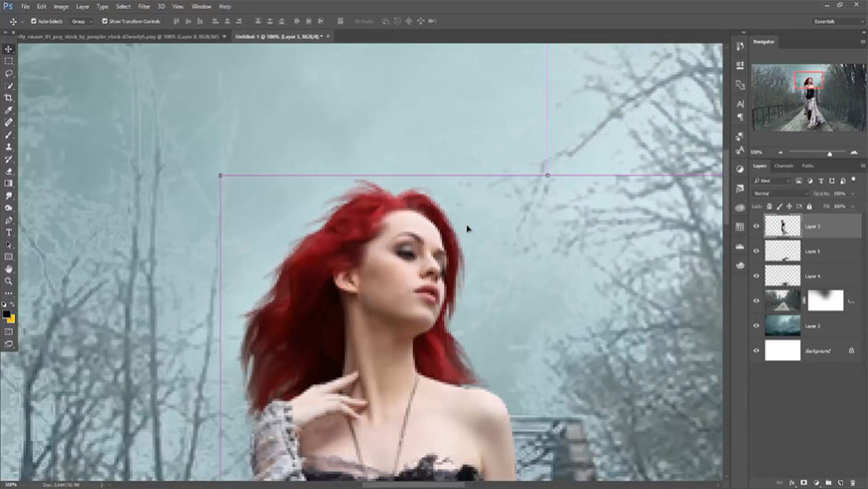Open the Adjustments panel icon
This screenshot has height=489, width=868.
(740, 169)
